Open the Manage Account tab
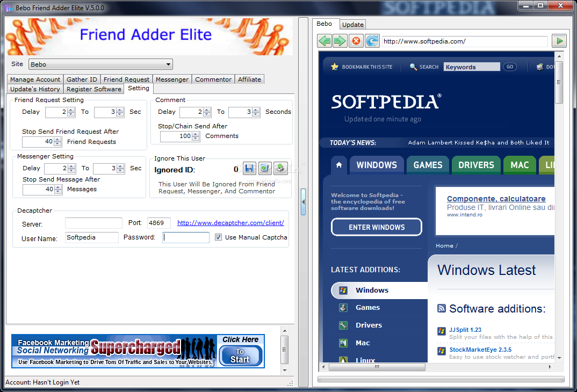Viewport: 577px width, 392px height. pos(35,79)
